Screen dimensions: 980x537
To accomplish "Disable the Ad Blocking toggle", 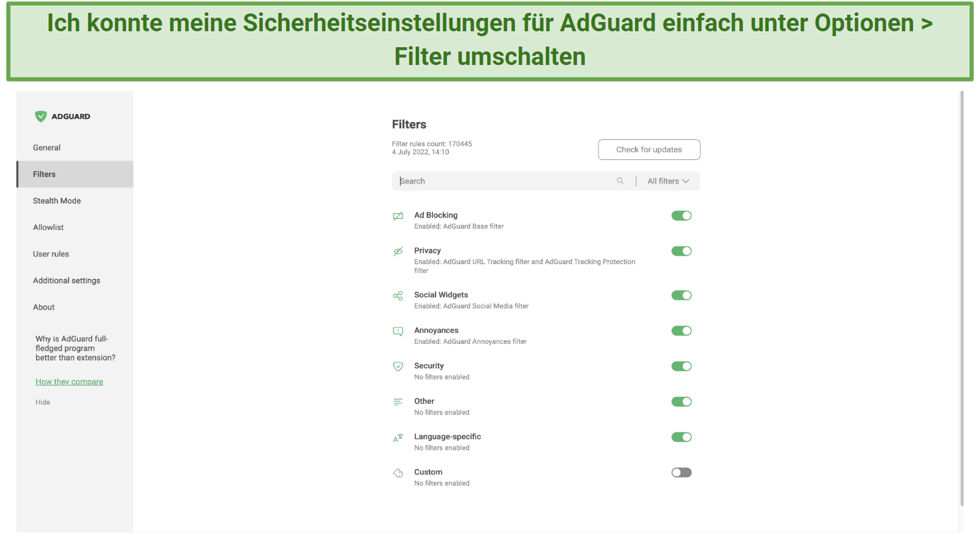I will click(681, 216).
